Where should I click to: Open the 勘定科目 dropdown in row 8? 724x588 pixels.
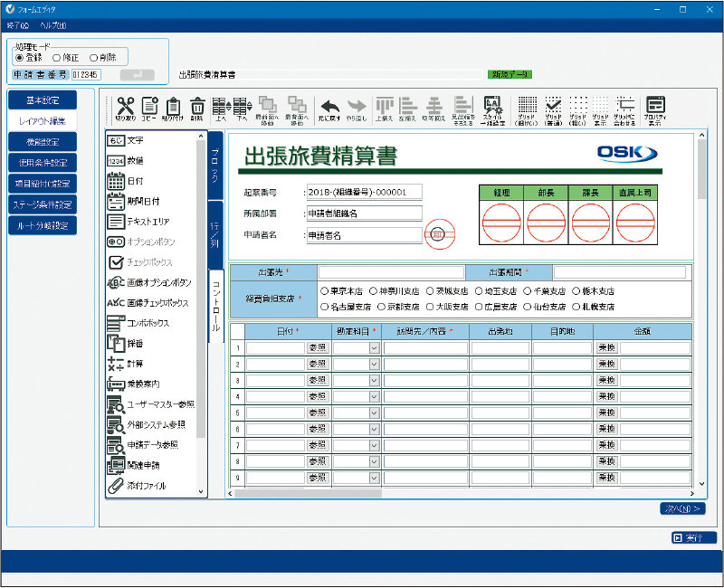click(374, 461)
